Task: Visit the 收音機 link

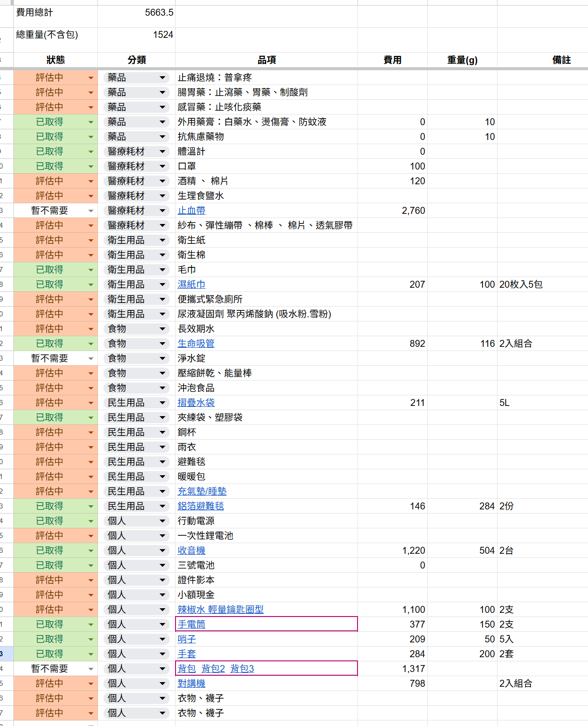Action: (x=191, y=551)
